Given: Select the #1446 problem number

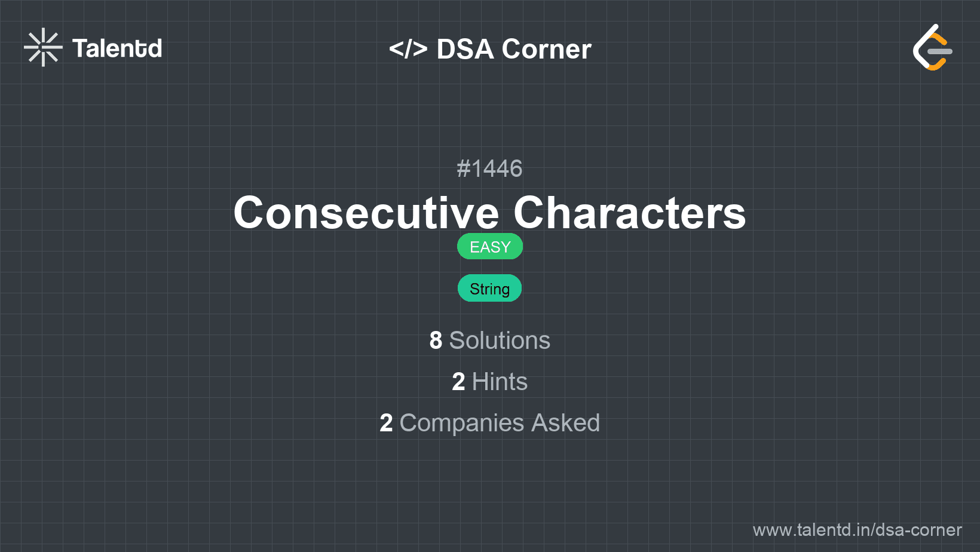Looking at the screenshot, I should coord(489,169).
